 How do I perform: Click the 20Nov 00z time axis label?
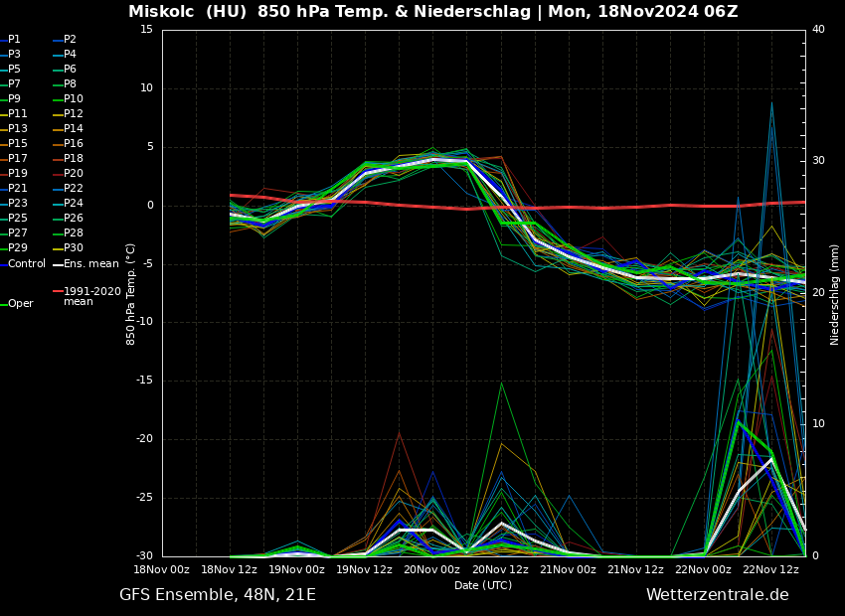pos(432,570)
